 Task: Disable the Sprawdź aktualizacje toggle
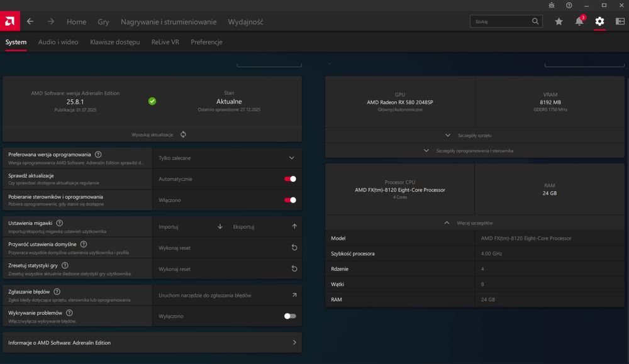[290, 179]
